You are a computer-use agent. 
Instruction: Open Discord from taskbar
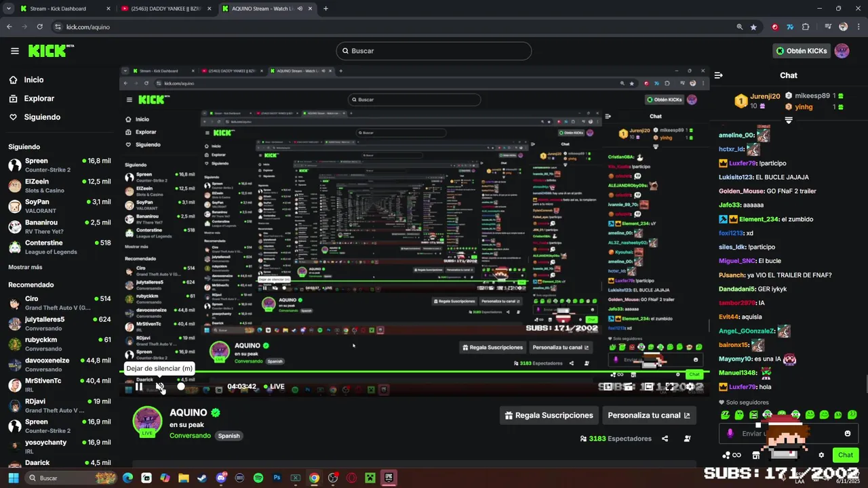coord(220,478)
